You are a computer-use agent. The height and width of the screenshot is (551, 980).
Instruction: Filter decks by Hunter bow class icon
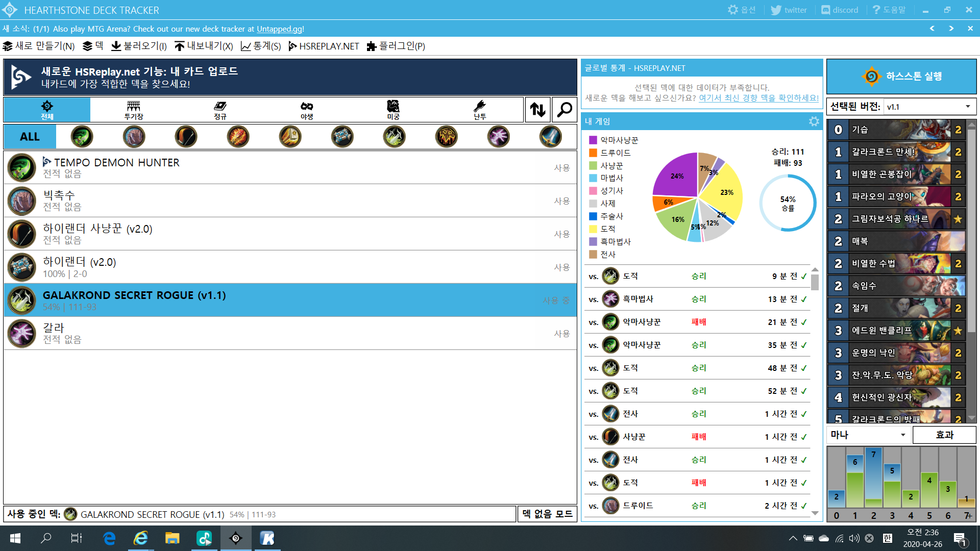coord(186,137)
